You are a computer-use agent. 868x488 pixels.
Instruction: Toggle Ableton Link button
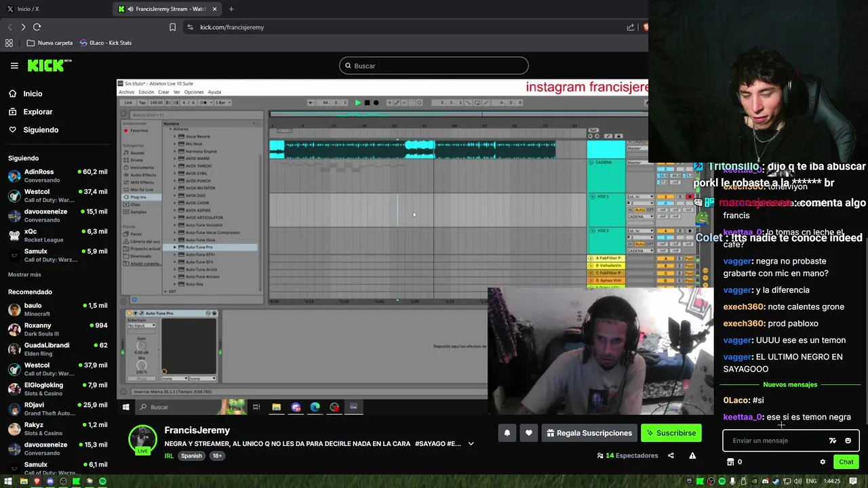[127, 103]
